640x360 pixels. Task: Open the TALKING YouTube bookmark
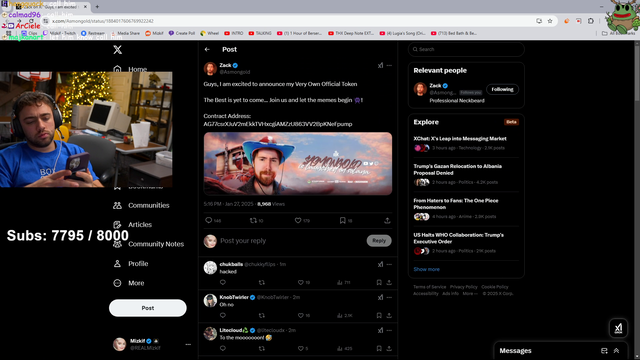coord(260,33)
